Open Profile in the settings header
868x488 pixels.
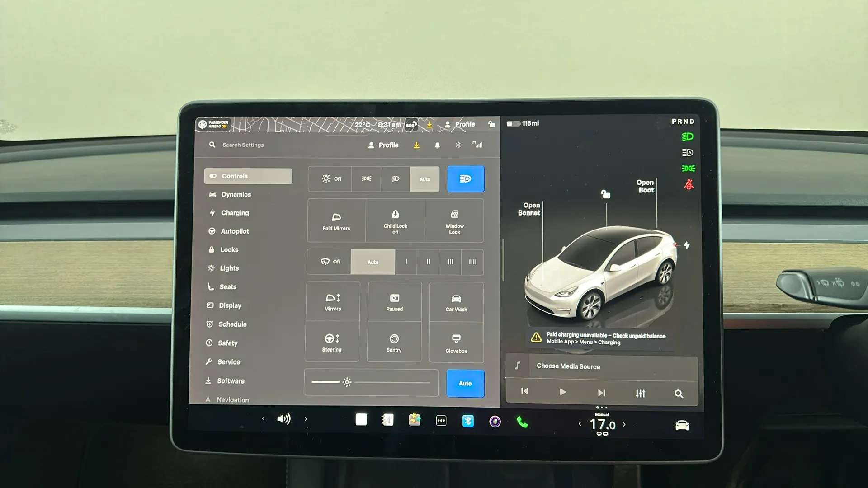tap(383, 145)
